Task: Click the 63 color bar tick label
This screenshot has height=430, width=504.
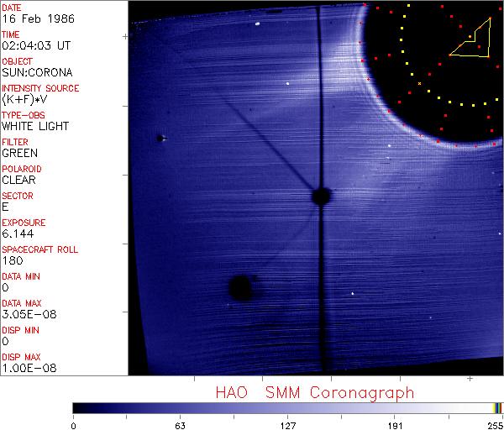Action: tap(180, 424)
